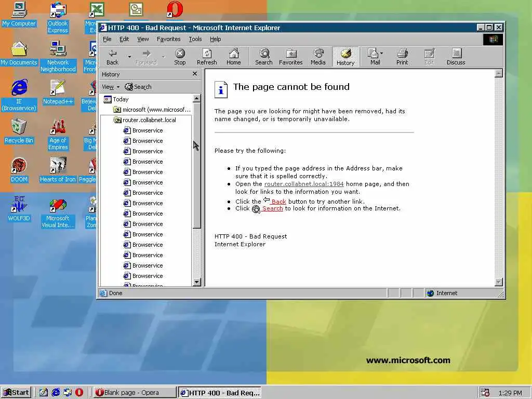Click the Back toolbar button
The height and width of the screenshot is (399, 532).
point(112,57)
